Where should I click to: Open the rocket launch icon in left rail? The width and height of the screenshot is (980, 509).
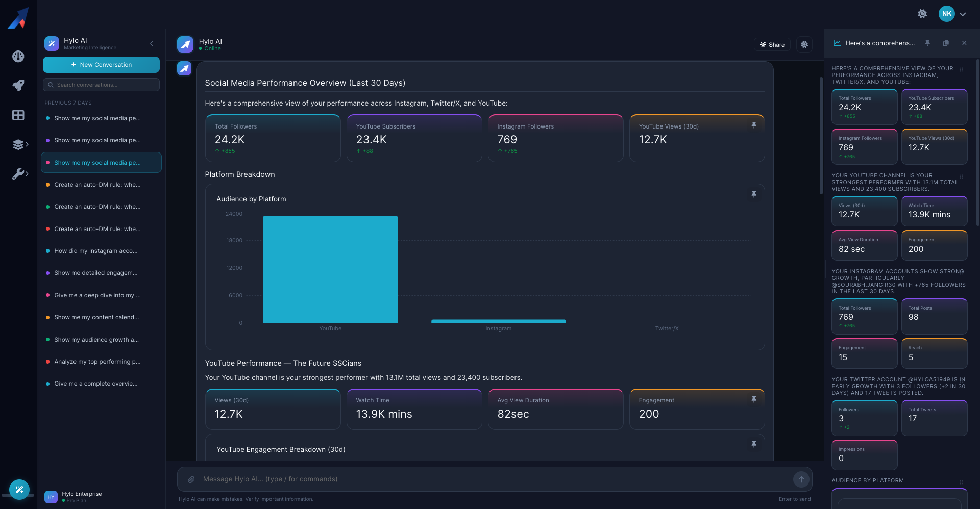[18, 85]
